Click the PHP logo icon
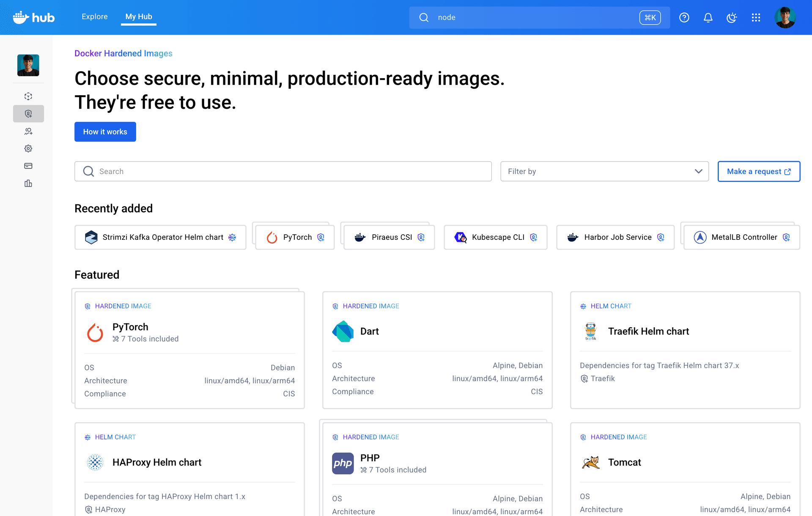The height and width of the screenshot is (516, 812). tap(343, 463)
